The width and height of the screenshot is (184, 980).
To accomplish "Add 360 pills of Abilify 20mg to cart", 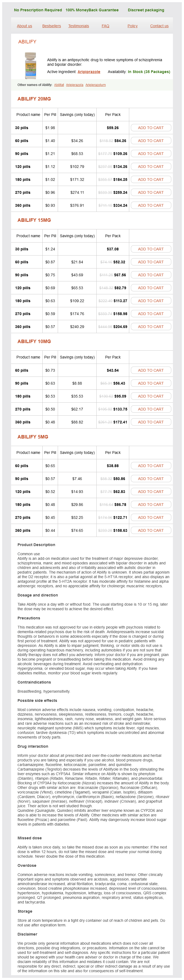I will [x=151, y=205].
